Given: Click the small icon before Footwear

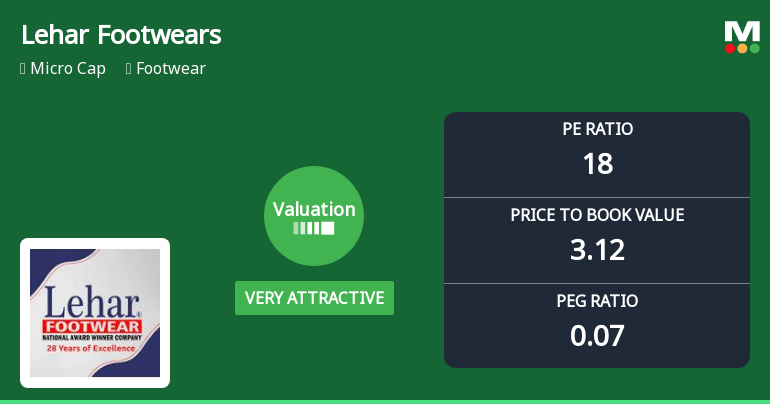Looking at the screenshot, I should [129, 69].
